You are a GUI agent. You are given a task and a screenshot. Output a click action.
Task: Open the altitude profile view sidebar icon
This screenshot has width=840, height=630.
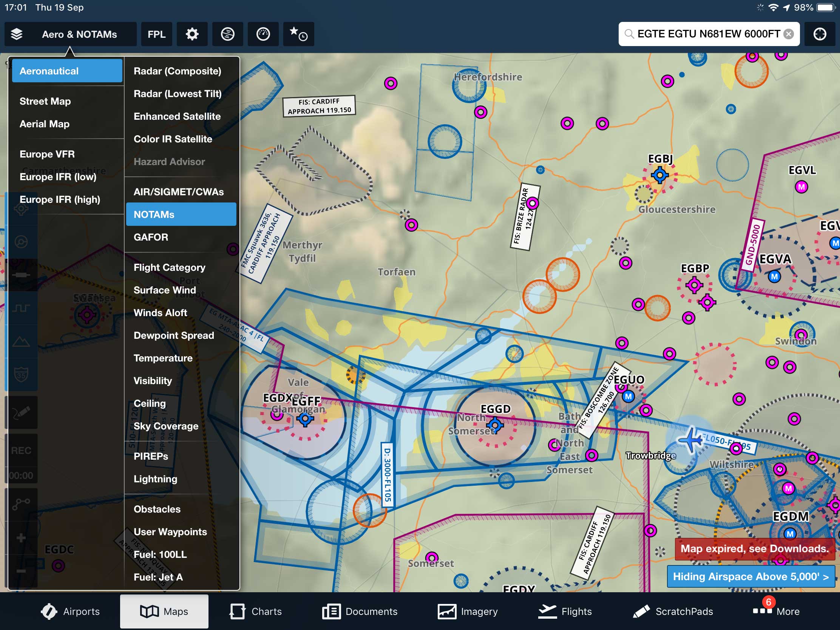point(22,308)
